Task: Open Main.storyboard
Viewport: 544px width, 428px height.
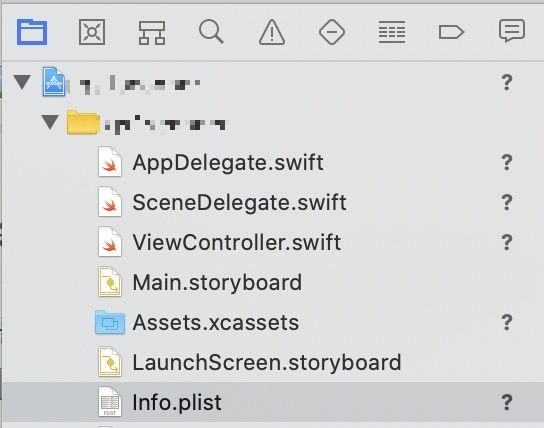Action: pyautogui.click(x=217, y=282)
